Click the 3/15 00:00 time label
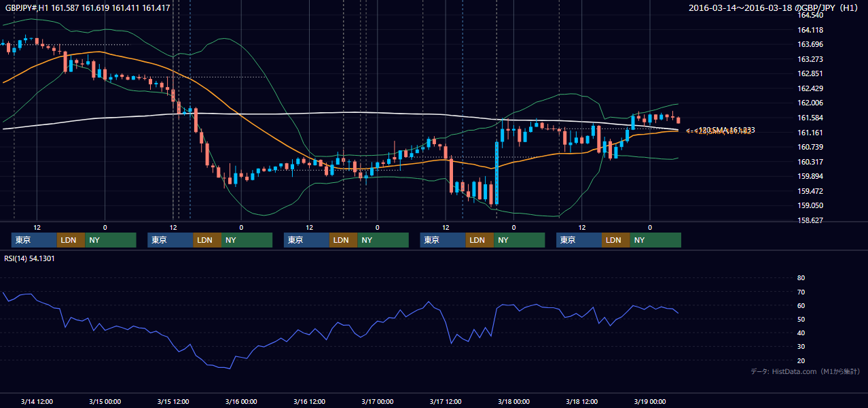This screenshot has height=408, width=868. point(105,401)
